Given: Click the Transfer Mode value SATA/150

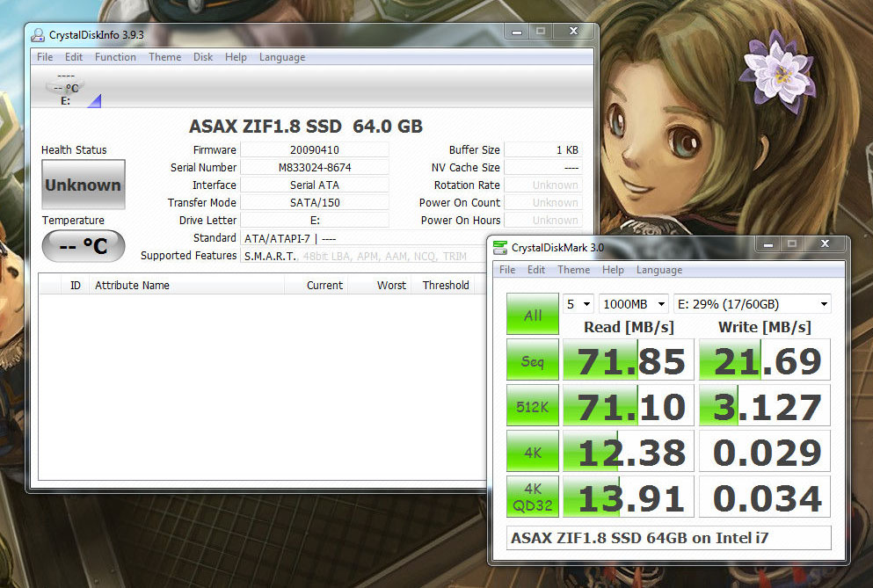Looking at the screenshot, I should (315, 203).
